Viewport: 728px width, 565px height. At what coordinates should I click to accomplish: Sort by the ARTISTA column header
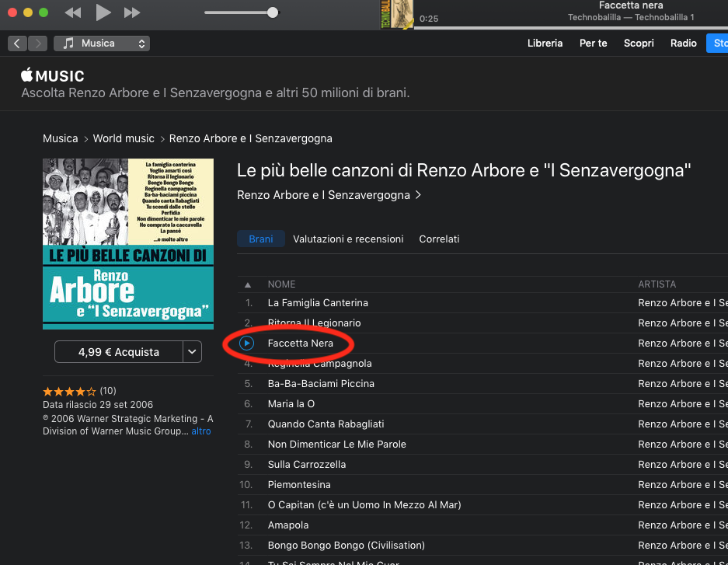click(657, 284)
